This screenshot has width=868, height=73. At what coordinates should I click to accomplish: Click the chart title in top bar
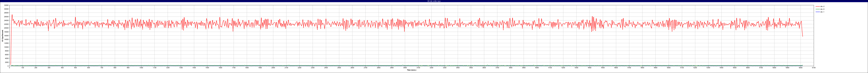(434, 1)
